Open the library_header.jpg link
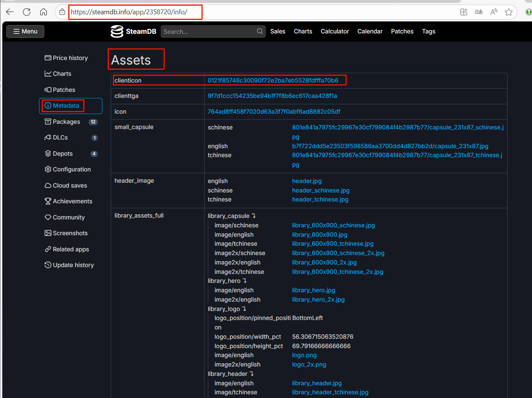The height and width of the screenshot is (398, 532). click(317, 383)
